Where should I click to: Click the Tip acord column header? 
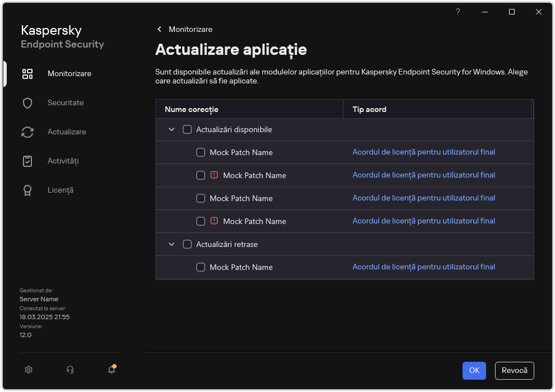coord(369,109)
